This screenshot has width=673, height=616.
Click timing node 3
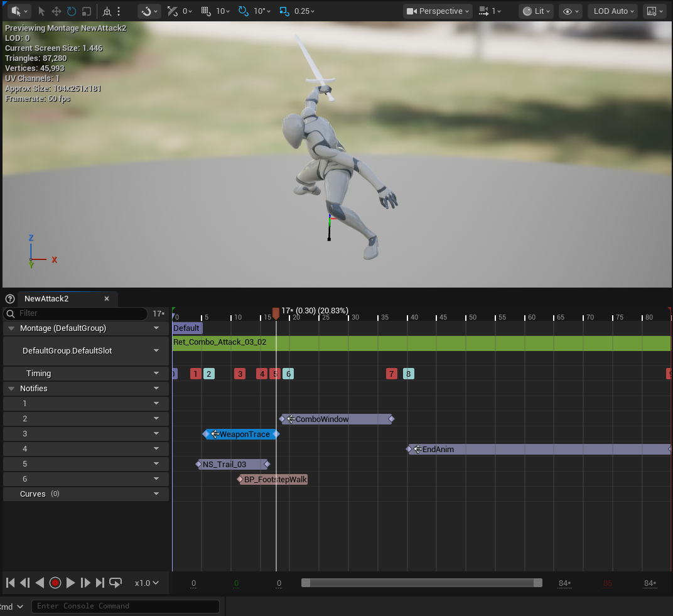pyautogui.click(x=240, y=374)
